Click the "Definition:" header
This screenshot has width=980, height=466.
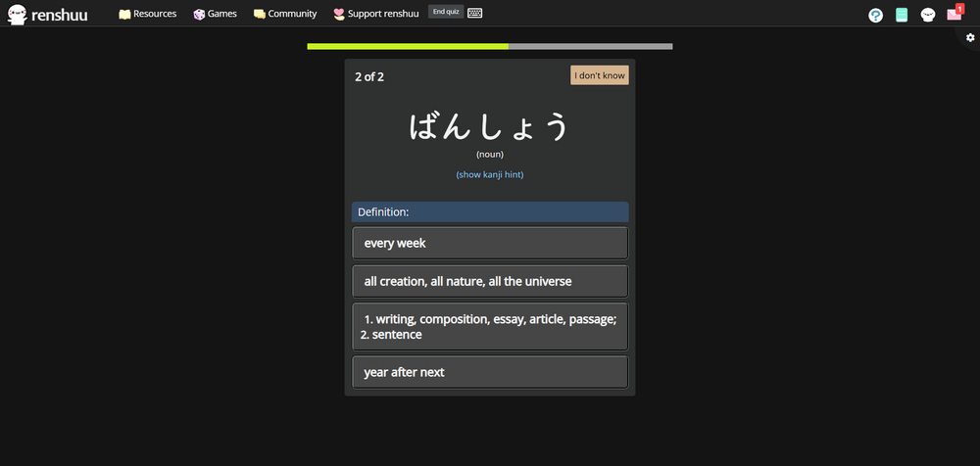click(x=490, y=211)
